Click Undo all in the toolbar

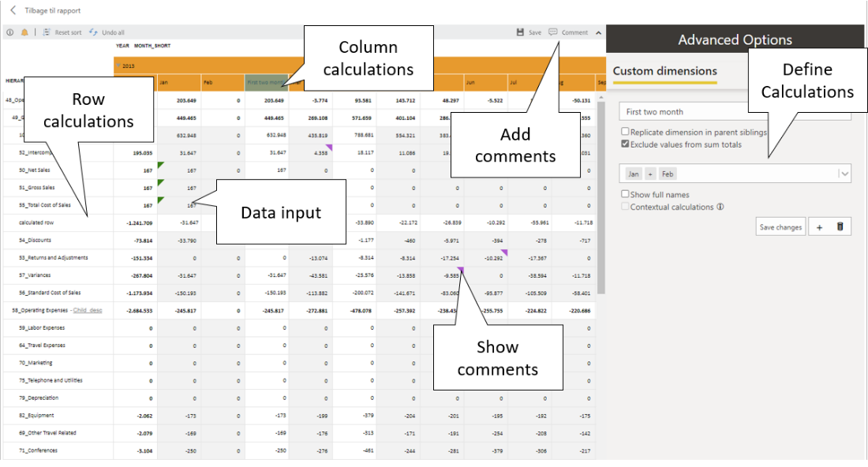pos(107,32)
